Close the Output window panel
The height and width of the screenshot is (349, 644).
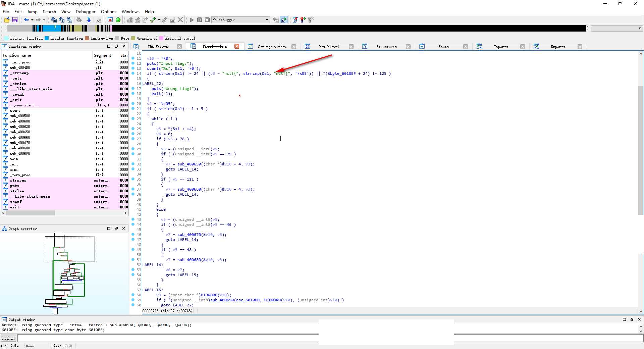(x=639, y=319)
